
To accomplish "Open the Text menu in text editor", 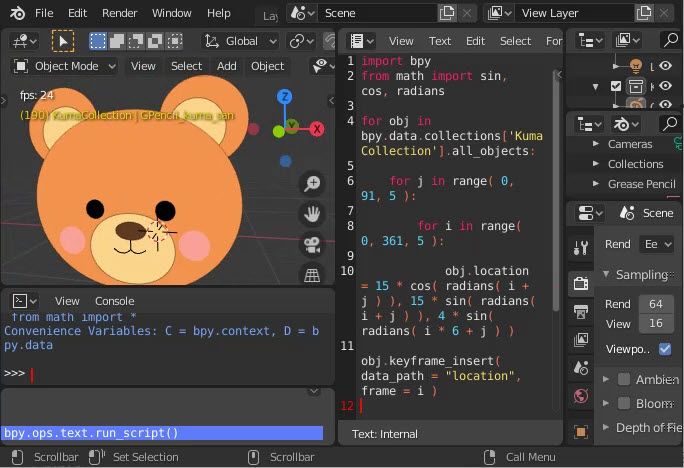I will click(440, 41).
